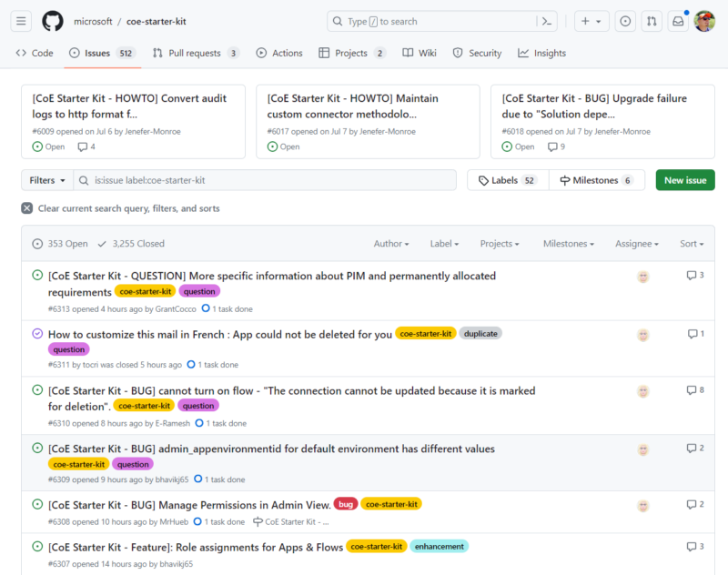This screenshot has height=575, width=728.
Task: Click the is:issue label:coe-starter-kit filter field
Action: [265, 180]
